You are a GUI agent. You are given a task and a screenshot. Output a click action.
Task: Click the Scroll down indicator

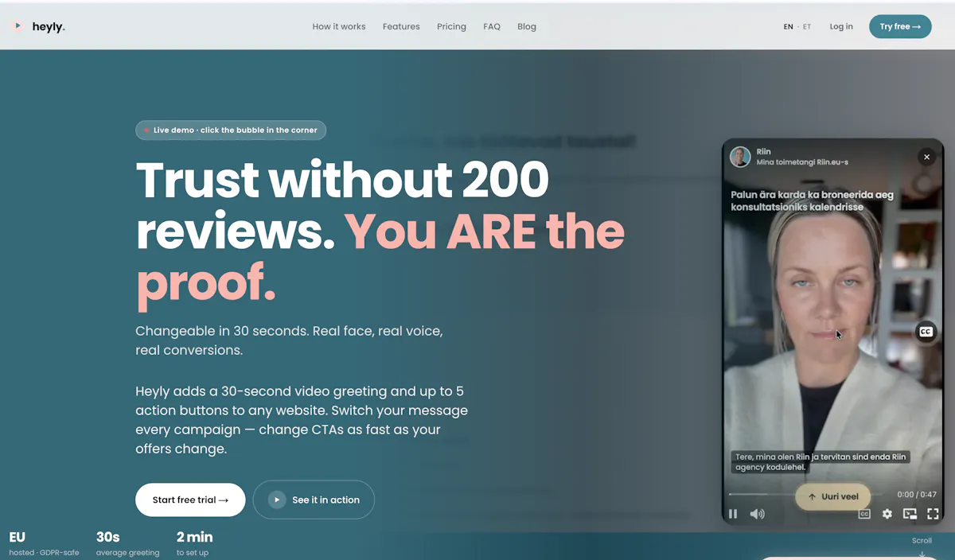[x=922, y=546]
